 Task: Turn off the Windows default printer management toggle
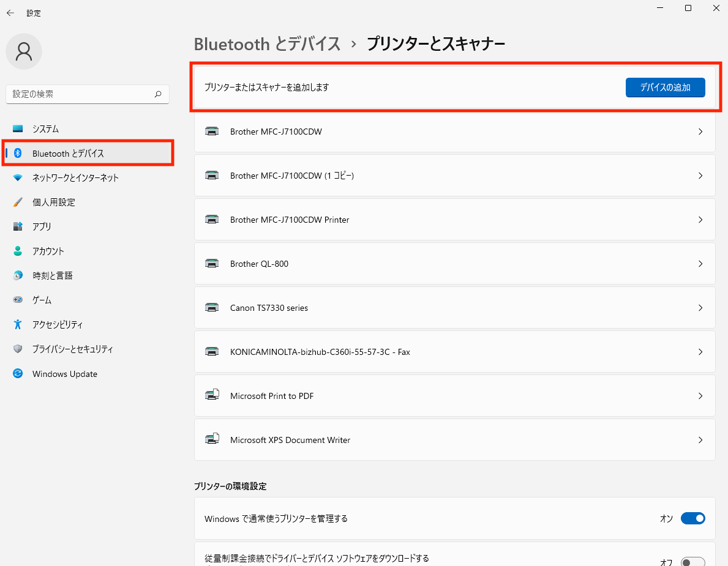coord(693,518)
